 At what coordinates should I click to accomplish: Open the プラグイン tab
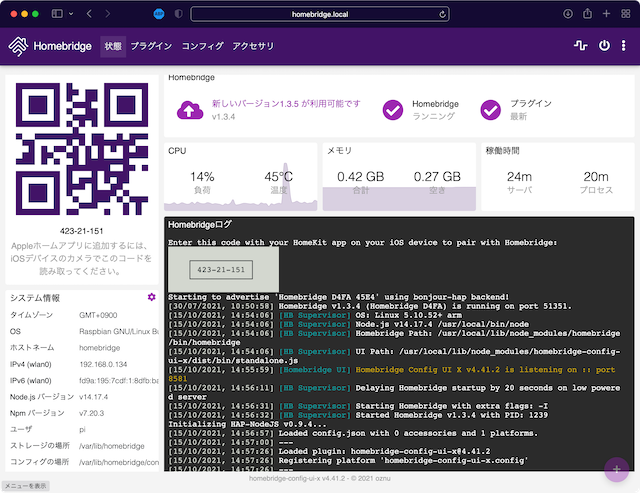tap(151, 46)
